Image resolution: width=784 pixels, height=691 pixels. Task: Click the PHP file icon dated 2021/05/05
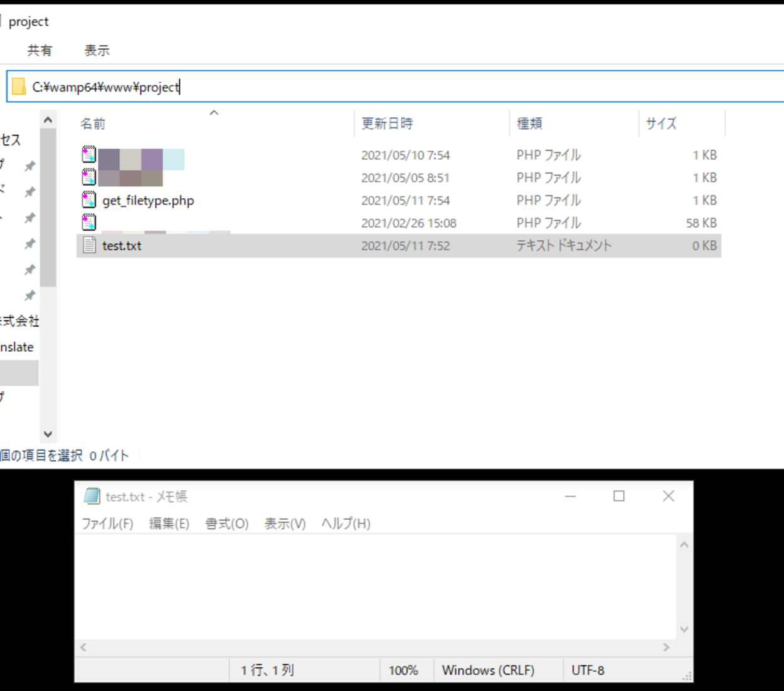[88, 177]
